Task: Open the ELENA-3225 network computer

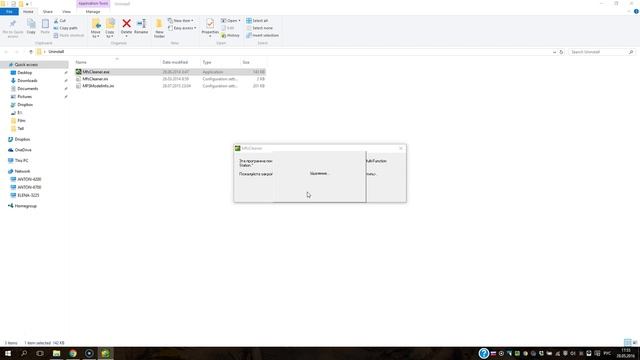Action: pos(28,196)
